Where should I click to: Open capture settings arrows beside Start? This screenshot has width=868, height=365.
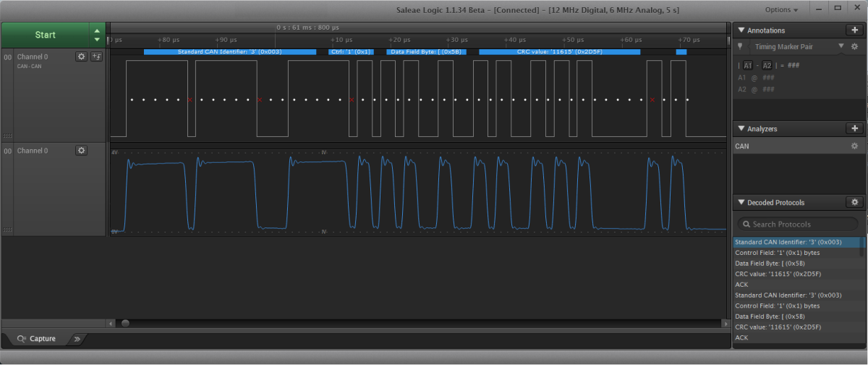pyautogui.click(x=97, y=34)
